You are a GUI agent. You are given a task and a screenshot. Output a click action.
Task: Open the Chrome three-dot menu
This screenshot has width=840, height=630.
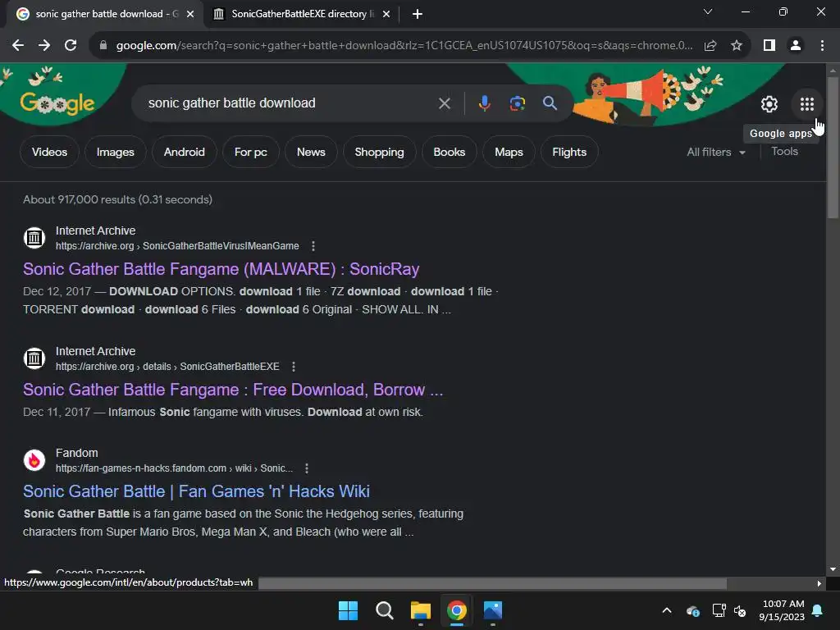(822, 46)
